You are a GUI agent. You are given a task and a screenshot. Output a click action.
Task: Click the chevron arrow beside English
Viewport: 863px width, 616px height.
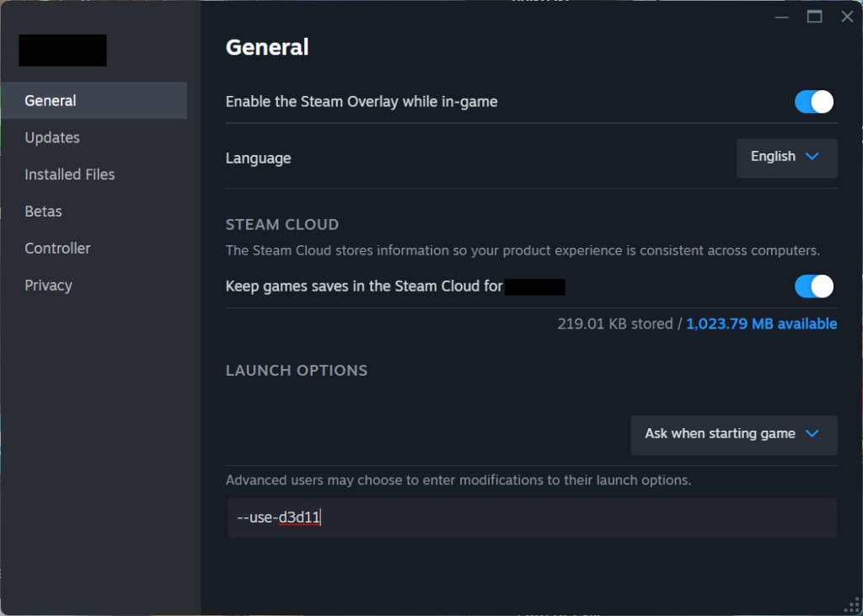click(x=812, y=157)
